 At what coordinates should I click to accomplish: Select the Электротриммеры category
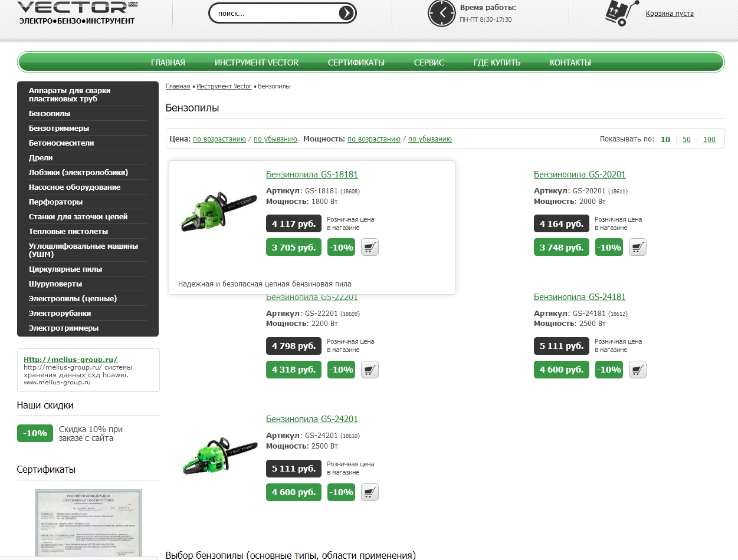(x=64, y=328)
